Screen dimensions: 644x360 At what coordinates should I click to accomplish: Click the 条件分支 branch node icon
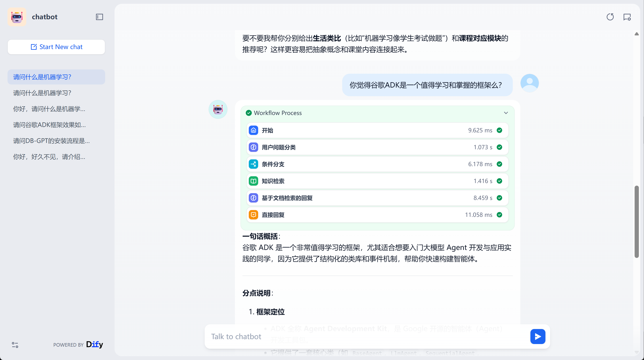253,164
